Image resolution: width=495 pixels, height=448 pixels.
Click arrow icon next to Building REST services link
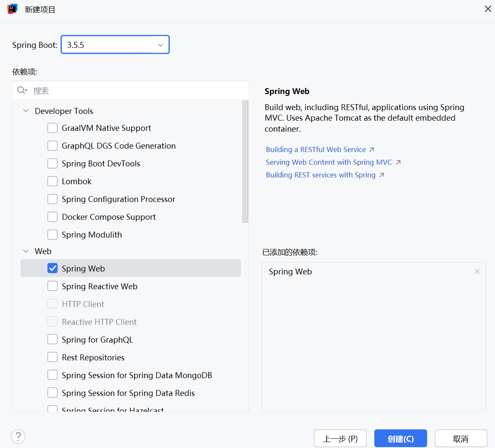[382, 175]
